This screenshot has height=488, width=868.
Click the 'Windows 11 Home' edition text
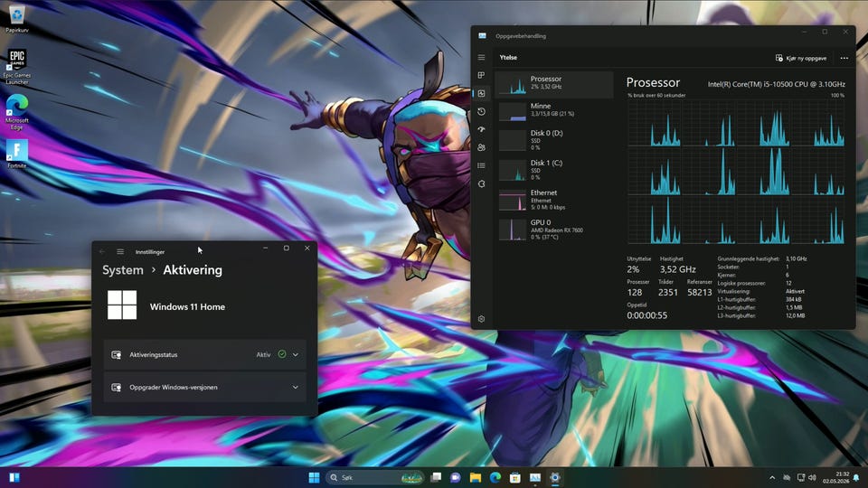tap(187, 306)
